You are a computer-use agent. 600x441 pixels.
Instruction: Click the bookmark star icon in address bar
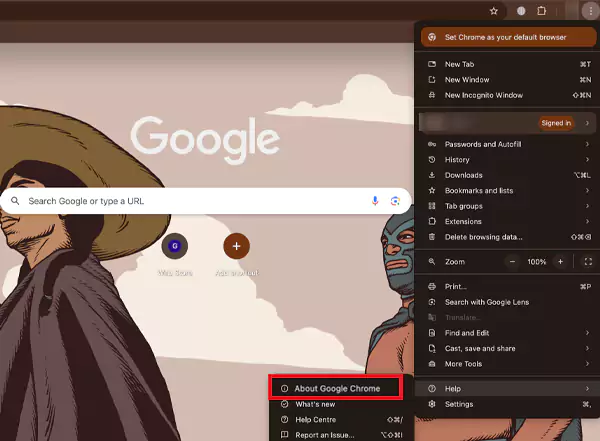click(494, 11)
